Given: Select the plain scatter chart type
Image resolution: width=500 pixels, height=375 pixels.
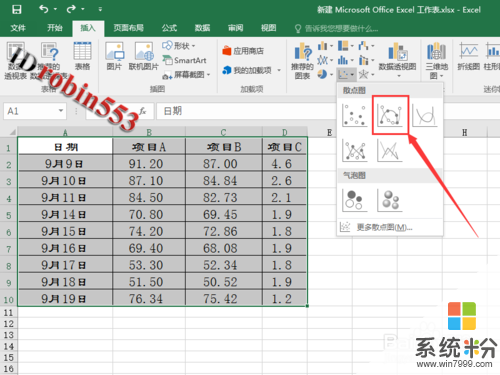Looking at the screenshot, I should pyautogui.click(x=355, y=115).
